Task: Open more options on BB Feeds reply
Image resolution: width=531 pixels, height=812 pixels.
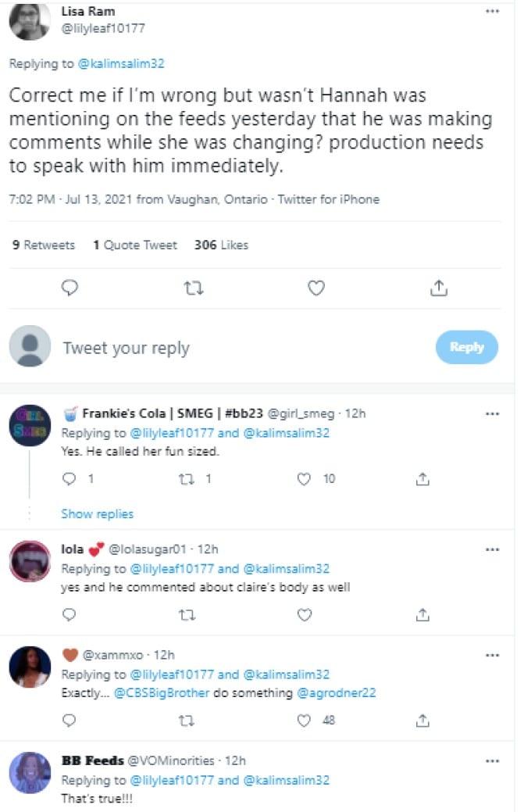Action: pos(491,760)
